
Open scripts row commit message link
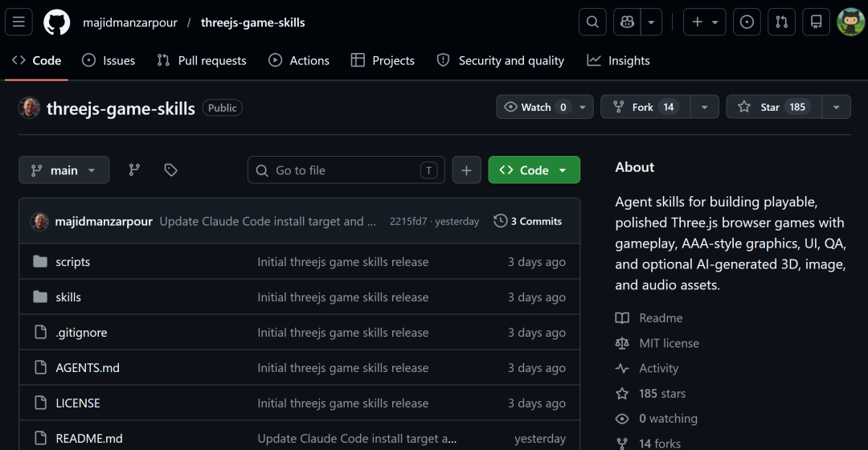(342, 262)
